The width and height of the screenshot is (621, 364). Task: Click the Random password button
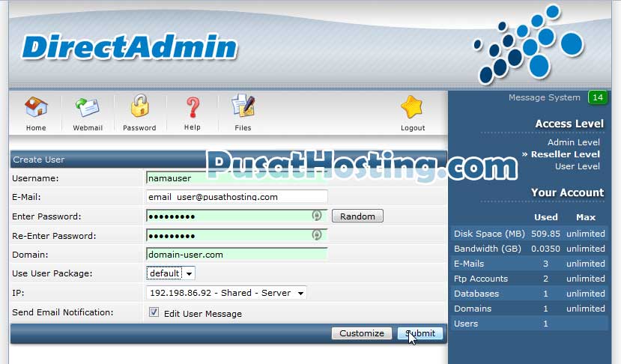click(357, 216)
